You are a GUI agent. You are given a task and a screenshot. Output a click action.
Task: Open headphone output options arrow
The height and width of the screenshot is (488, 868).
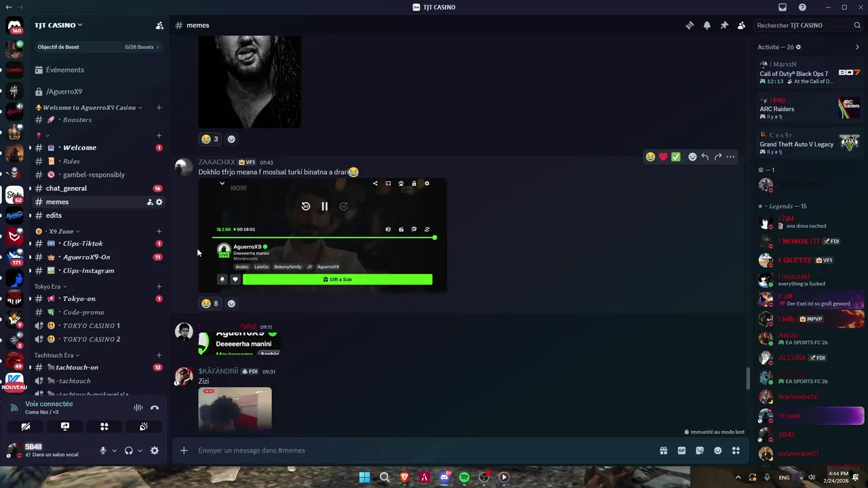140,451
